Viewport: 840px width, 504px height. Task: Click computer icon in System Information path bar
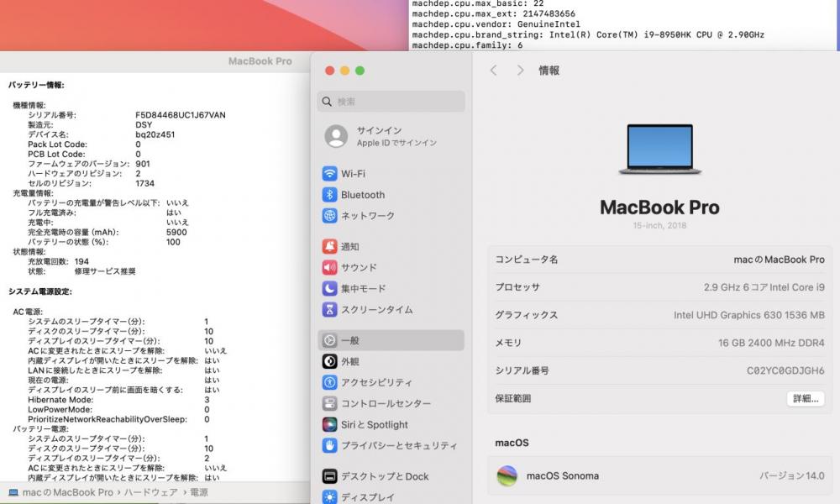point(13,492)
